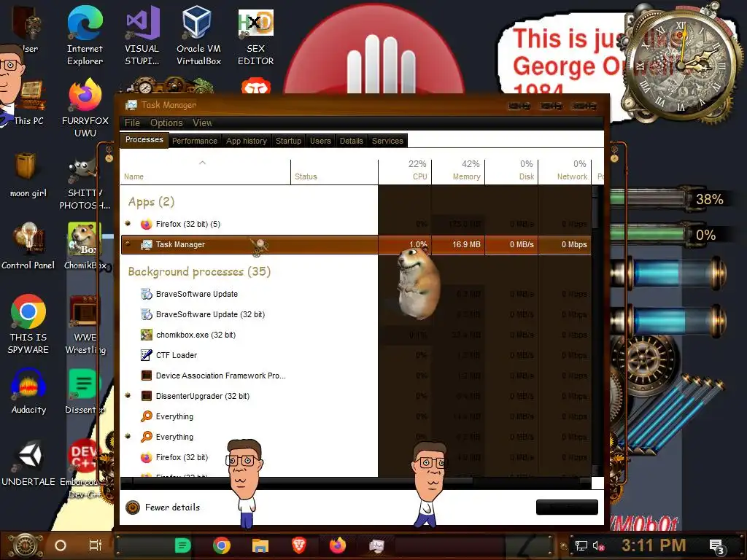Expand the second Everything process entry

(128, 436)
